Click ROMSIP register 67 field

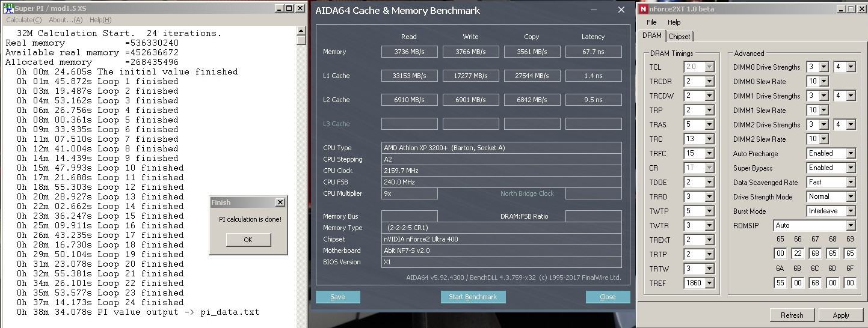click(x=815, y=254)
